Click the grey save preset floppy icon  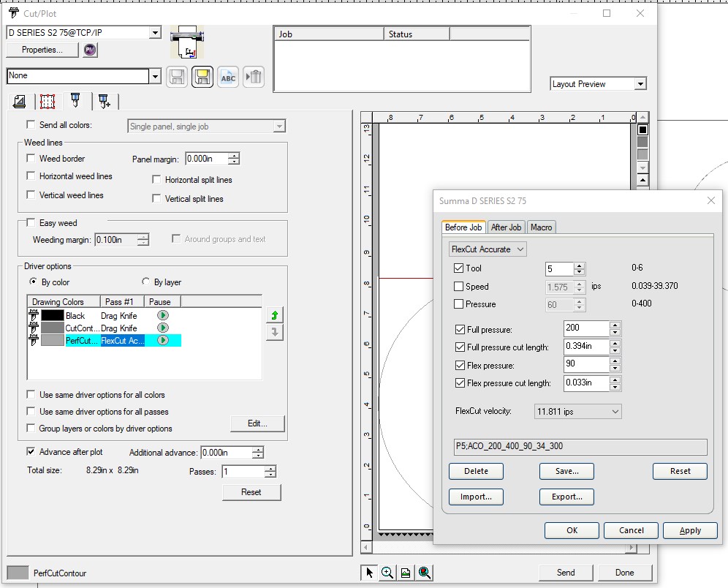pyautogui.click(x=177, y=77)
